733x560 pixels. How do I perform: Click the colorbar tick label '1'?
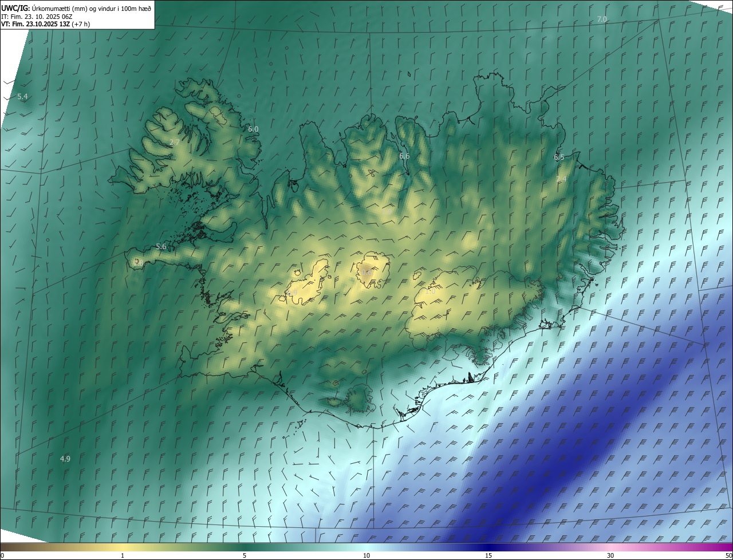[123, 555]
